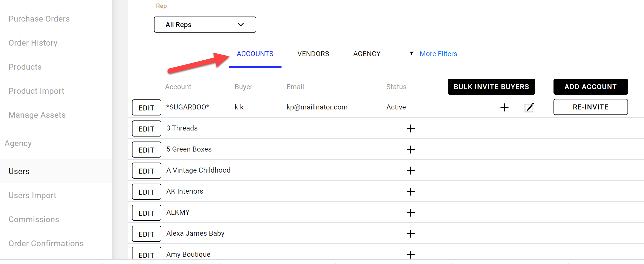Switch to the Vendors tab
644x264 pixels.
pos(313,54)
